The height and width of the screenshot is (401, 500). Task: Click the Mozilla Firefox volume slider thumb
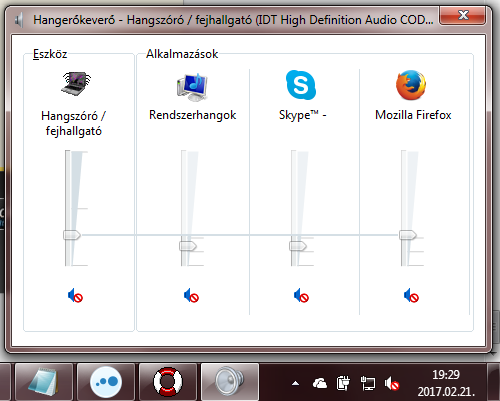click(408, 235)
